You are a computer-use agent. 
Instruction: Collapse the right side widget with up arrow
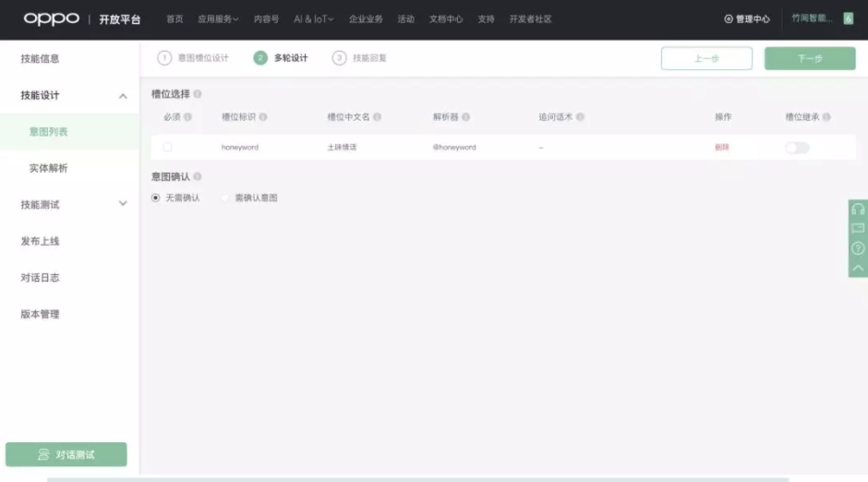pos(858,268)
